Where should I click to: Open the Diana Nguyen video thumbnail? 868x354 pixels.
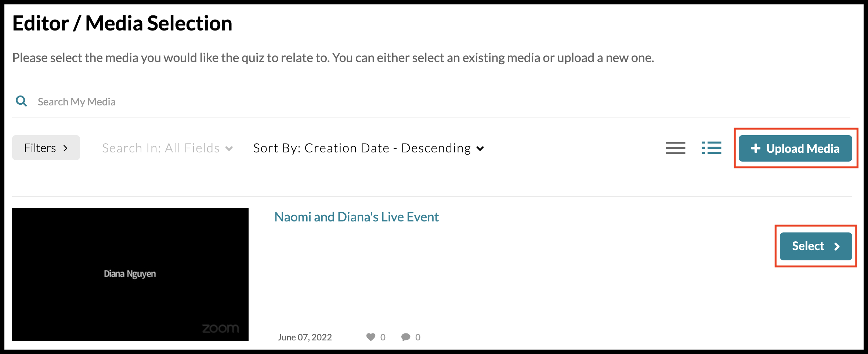coord(130,274)
